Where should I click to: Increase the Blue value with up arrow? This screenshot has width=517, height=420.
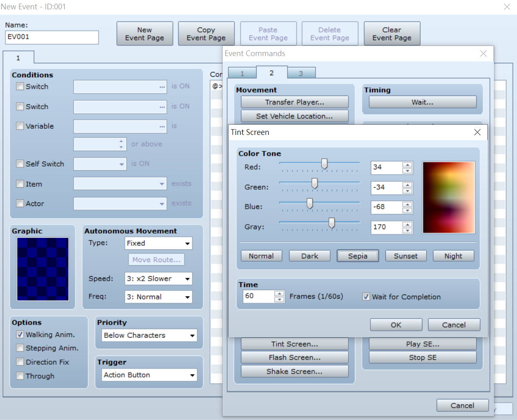pyautogui.click(x=407, y=204)
